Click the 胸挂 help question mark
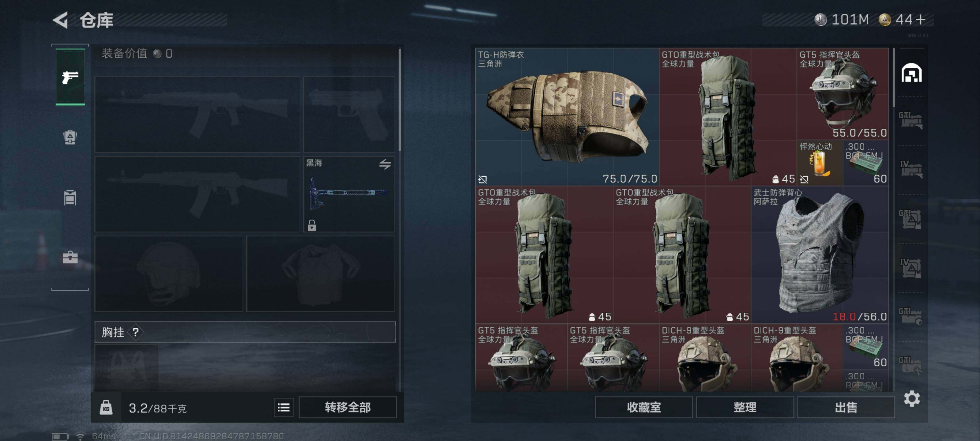980x441 pixels. pyautogui.click(x=135, y=332)
